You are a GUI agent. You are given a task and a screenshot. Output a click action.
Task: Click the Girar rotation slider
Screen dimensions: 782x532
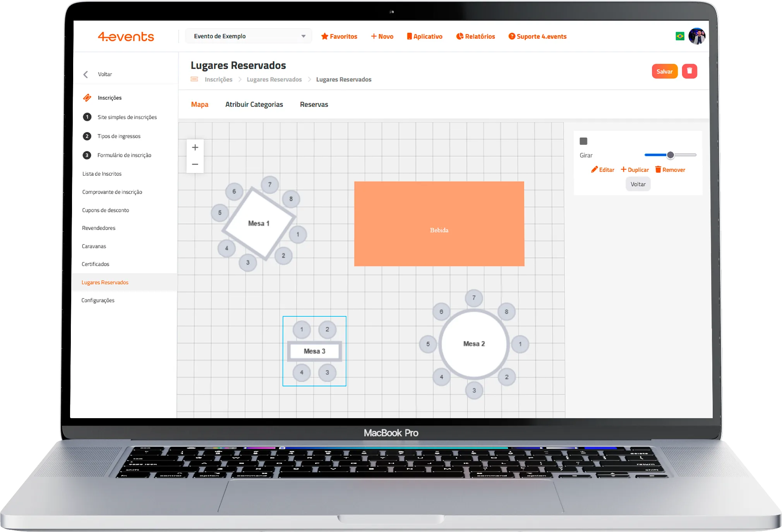click(x=670, y=155)
